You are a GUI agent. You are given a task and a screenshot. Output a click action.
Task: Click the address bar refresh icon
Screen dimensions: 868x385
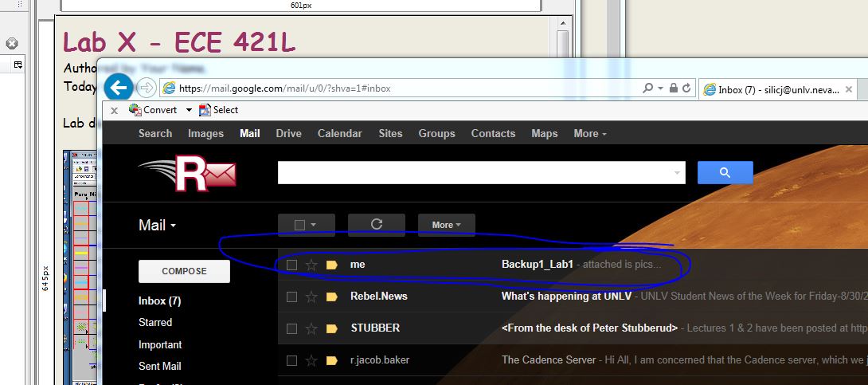pyautogui.click(x=686, y=88)
